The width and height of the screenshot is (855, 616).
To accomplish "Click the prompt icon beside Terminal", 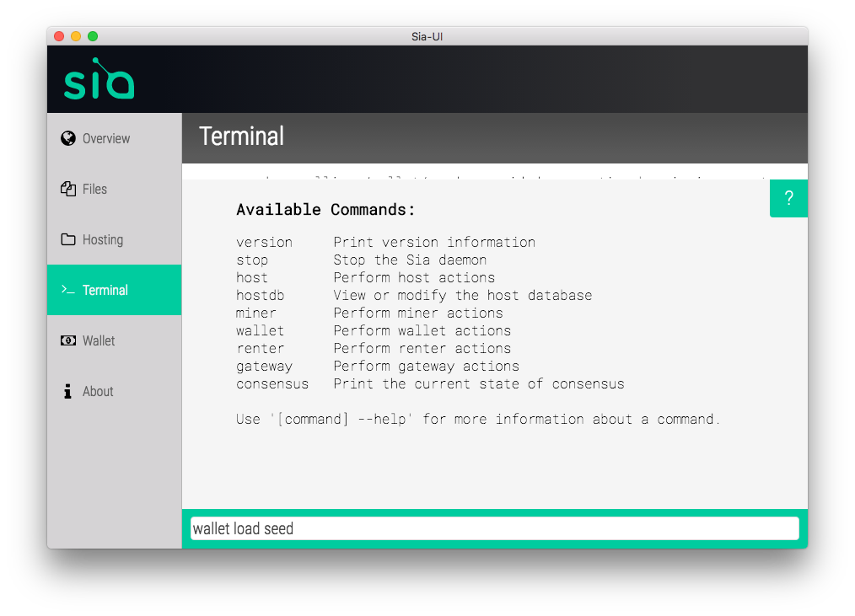I will (67, 290).
